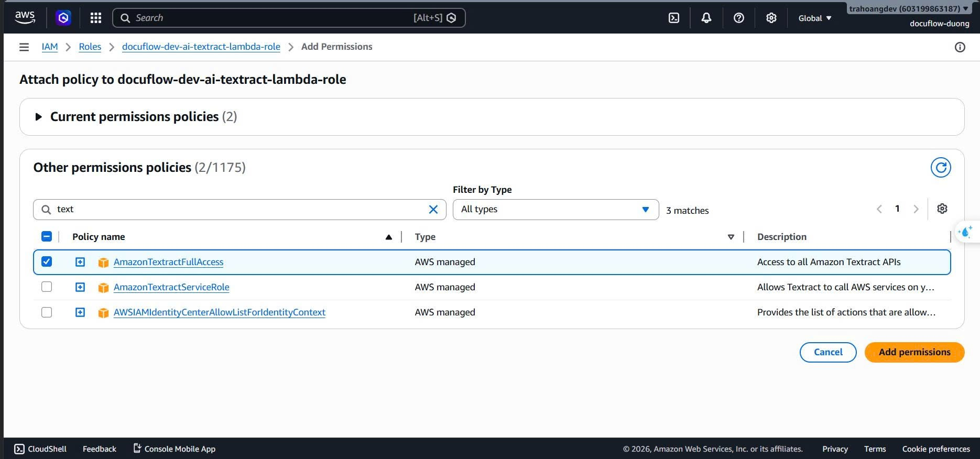Open the notifications bell

coord(706,18)
